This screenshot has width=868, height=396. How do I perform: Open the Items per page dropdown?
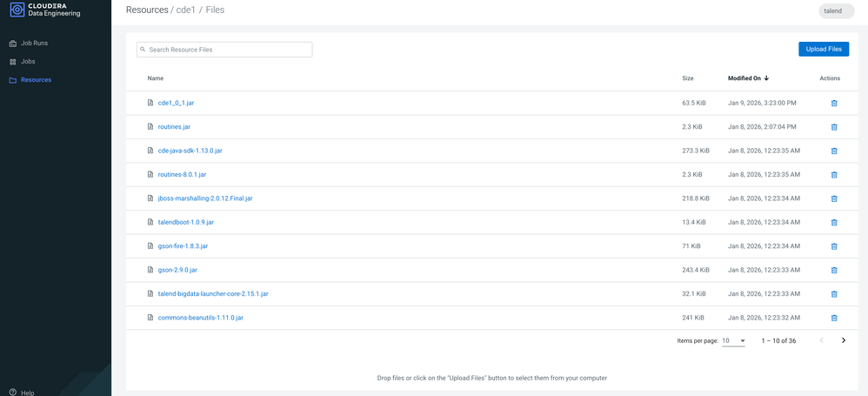click(x=734, y=340)
